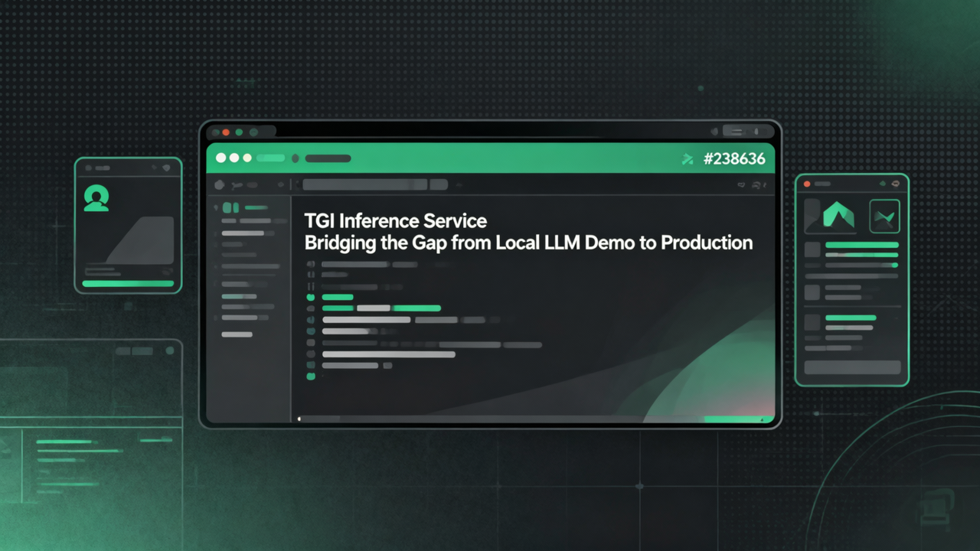
Task: Click the "#238636" label in the green header
Action: tap(733, 159)
